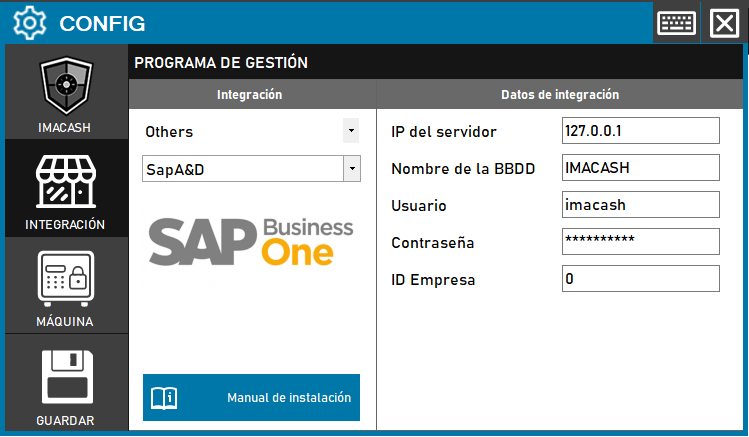Click the PROGRAMA DE GESTIÓN title bar

440,63
